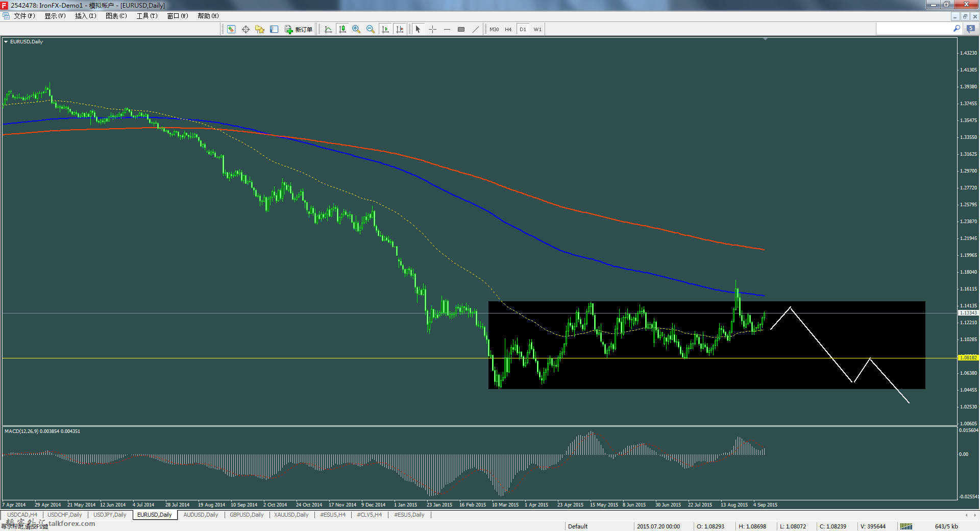Viewport: 980px width, 531px height.
Task: Toggle candlestick chart mode icon
Action: pos(342,29)
